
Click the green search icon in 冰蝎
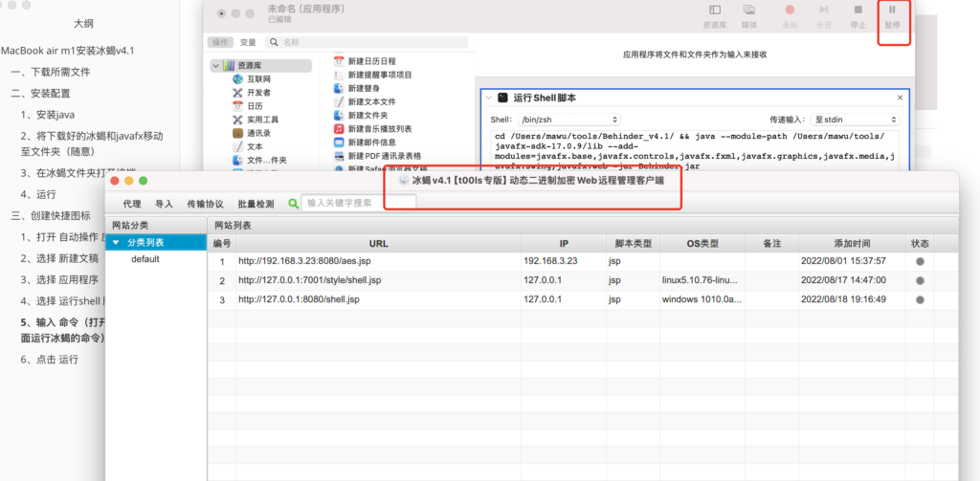293,203
